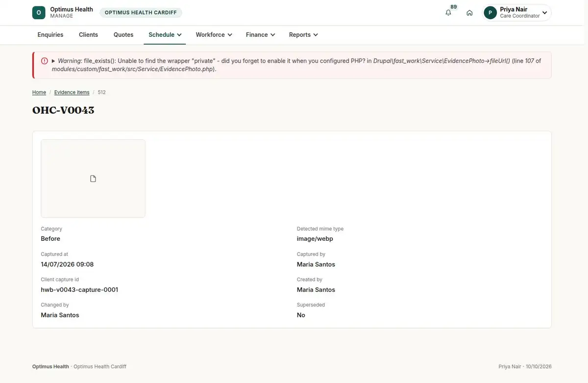Click the Optimus Health Cardiff branch badge
Image resolution: width=588 pixels, height=383 pixels.
pos(141,13)
